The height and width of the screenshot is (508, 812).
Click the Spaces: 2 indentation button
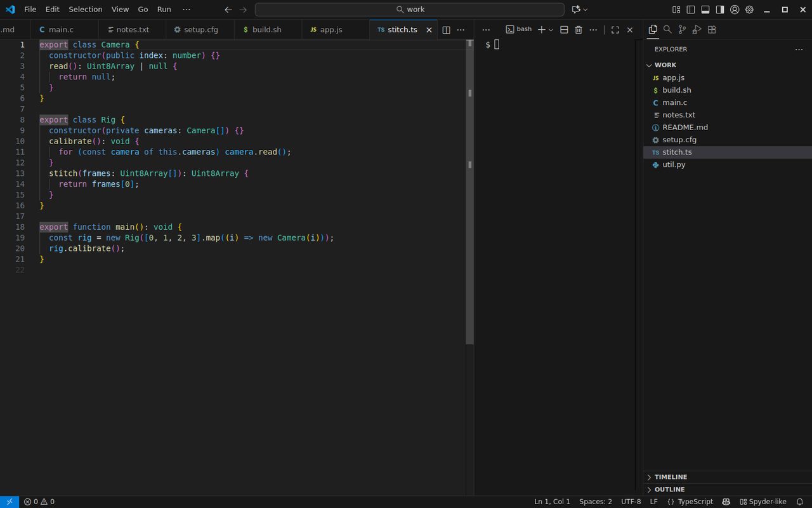[596, 502]
